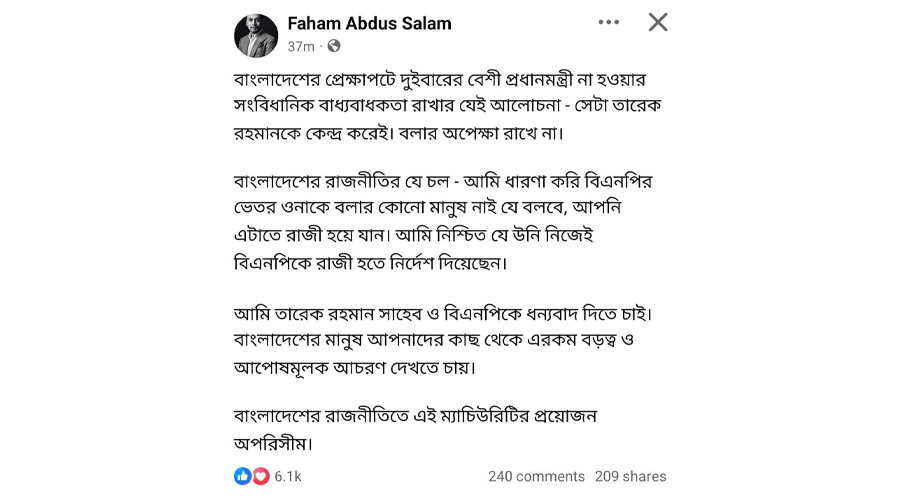This screenshot has height=500, width=900.
Task: Close the post with the X icon
Action: point(657,22)
